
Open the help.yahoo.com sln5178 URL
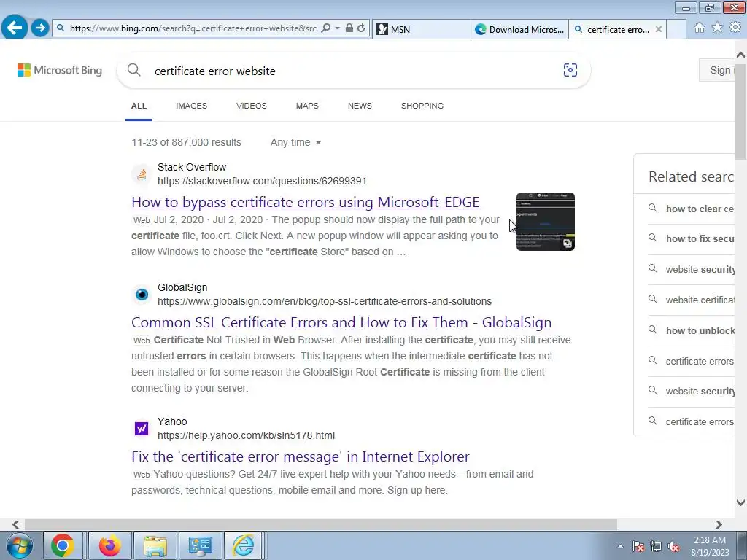coord(247,435)
